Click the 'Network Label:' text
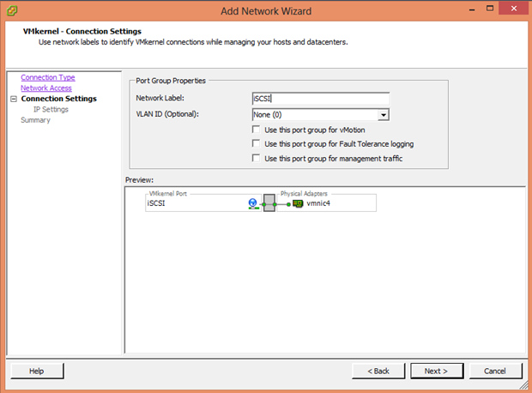This screenshot has height=393, width=532. [160, 98]
